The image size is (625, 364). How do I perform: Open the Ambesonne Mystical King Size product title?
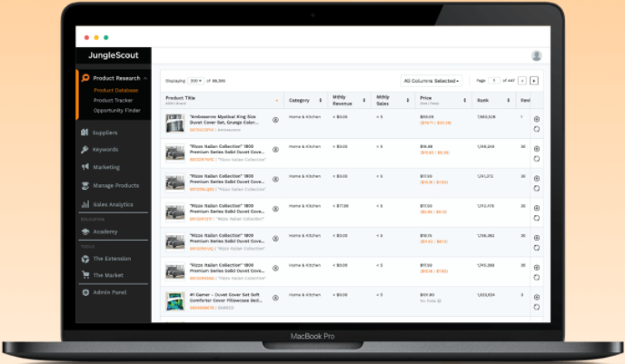[x=224, y=120]
